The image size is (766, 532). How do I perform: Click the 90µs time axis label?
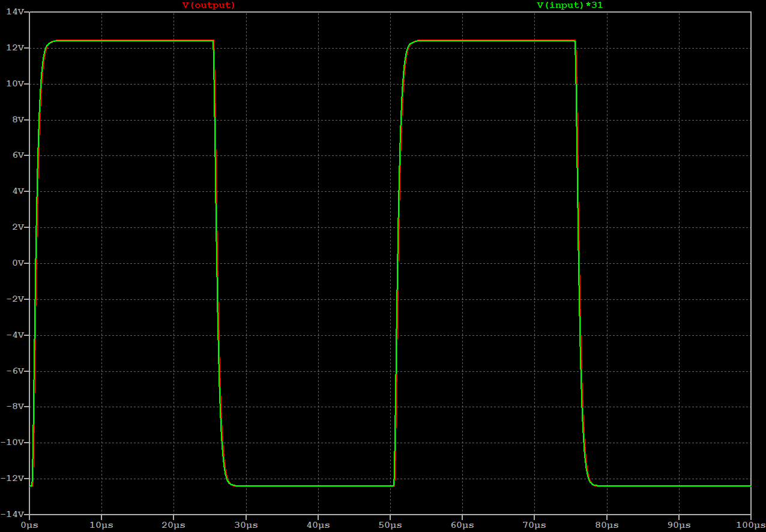(679, 525)
